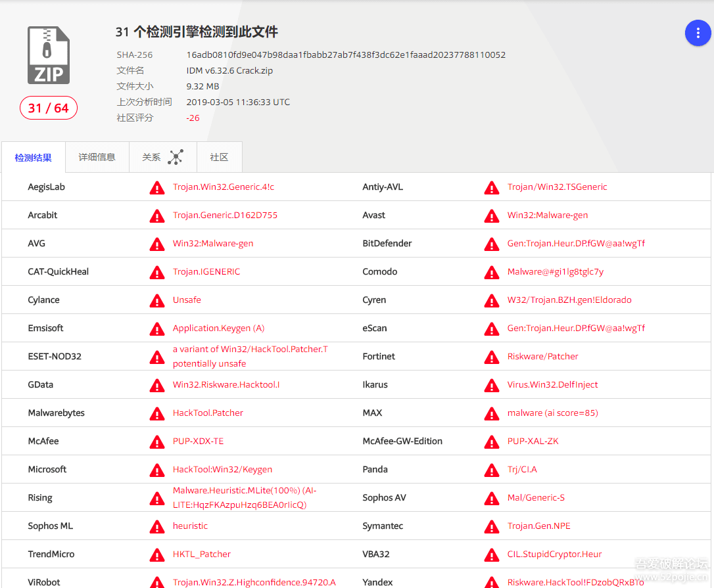Click the HKTL_Patcher result for TrendMicro

coord(202,554)
